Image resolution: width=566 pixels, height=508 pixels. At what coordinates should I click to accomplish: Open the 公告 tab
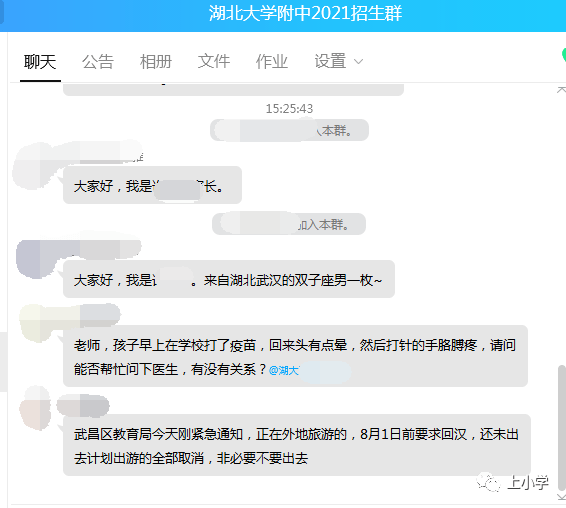[98, 62]
